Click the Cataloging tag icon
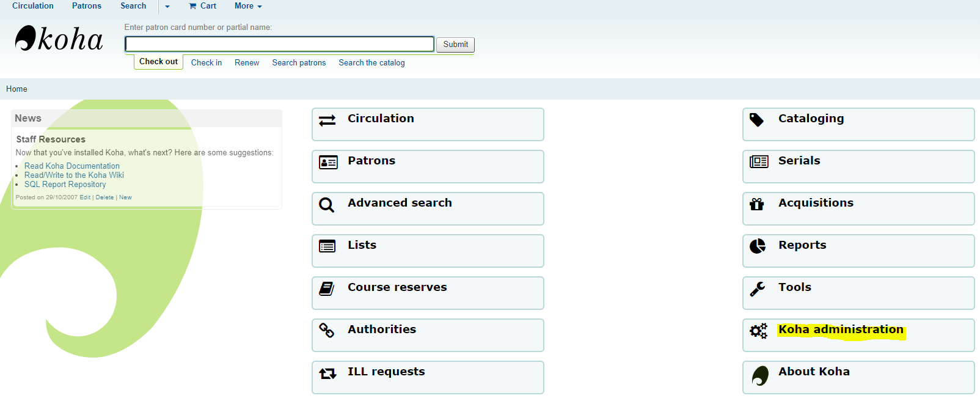 [757, 120]
